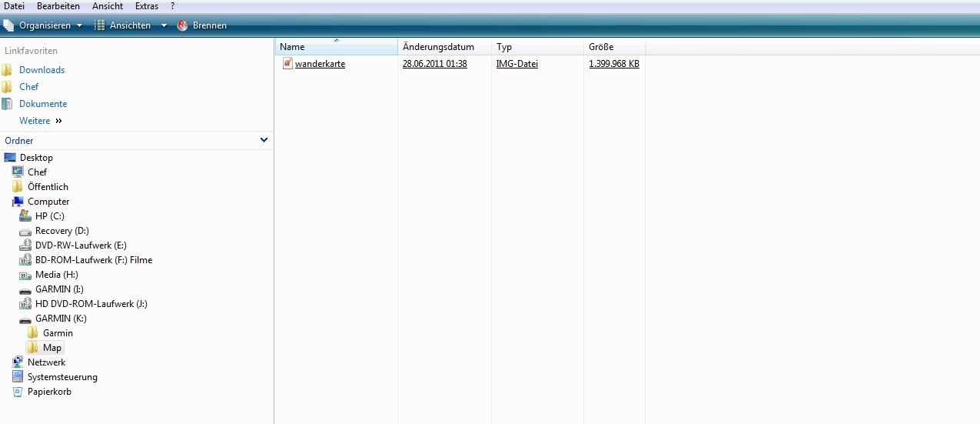
Task: Sort by Typ column header
Action: (537, 47)
